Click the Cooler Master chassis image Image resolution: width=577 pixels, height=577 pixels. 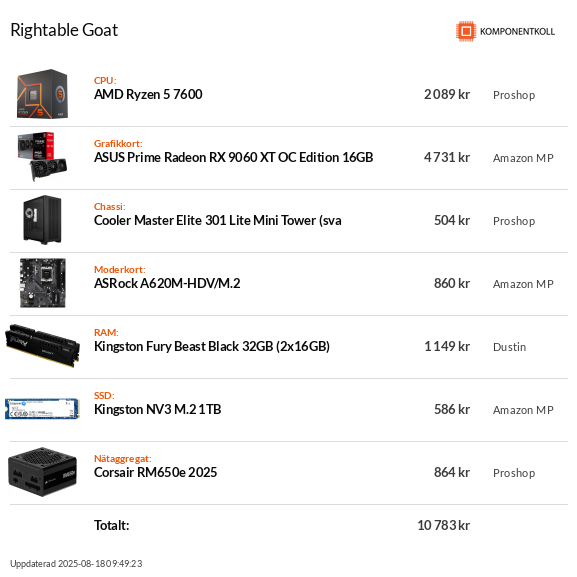coord(42,220)
